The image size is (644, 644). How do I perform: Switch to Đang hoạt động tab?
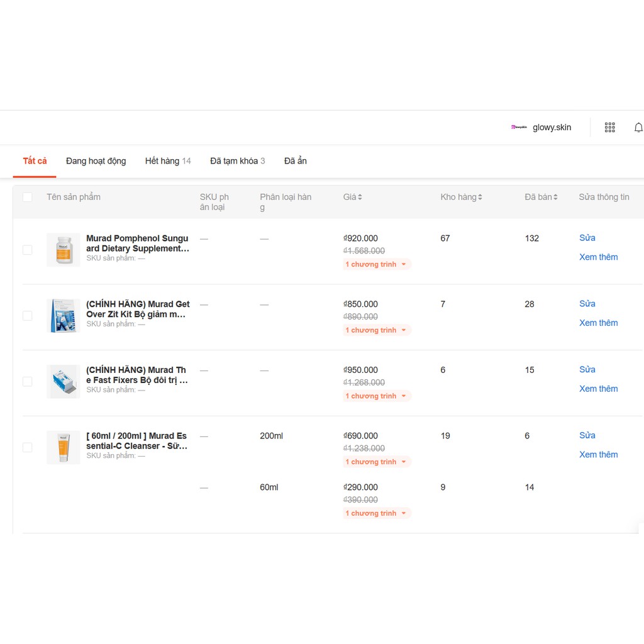pyautogui.click(x=96, y=161)
